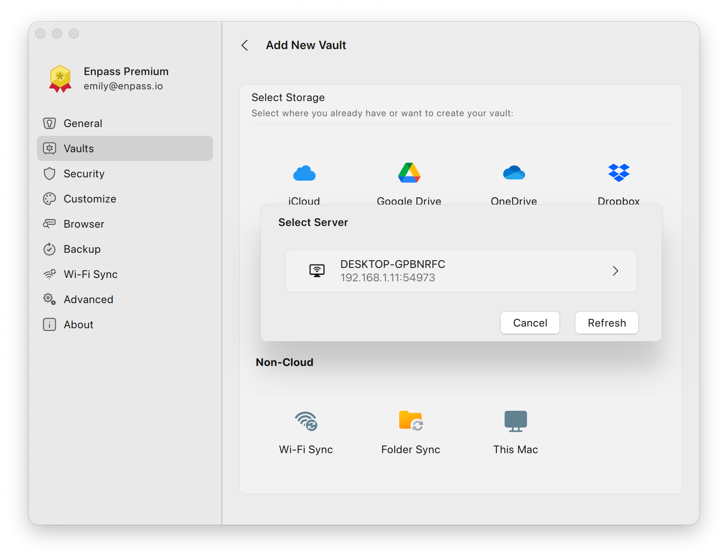
Task: Show Backup settings
Action: tap(125, 249)
